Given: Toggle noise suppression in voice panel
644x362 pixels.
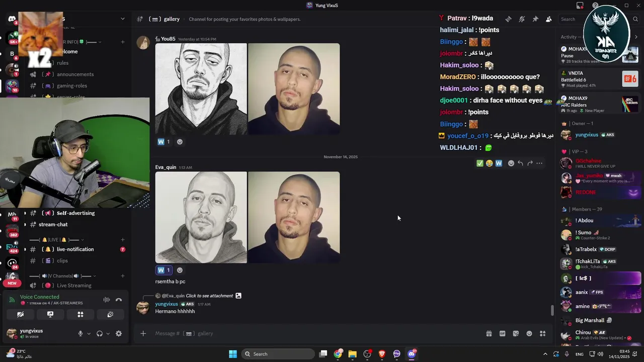Looking at the screenshot, I should tap(107, 300).
